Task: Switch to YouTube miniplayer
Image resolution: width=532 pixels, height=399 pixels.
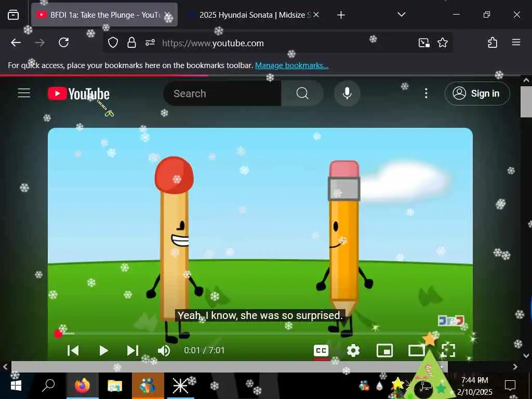Action: (385, 351)
